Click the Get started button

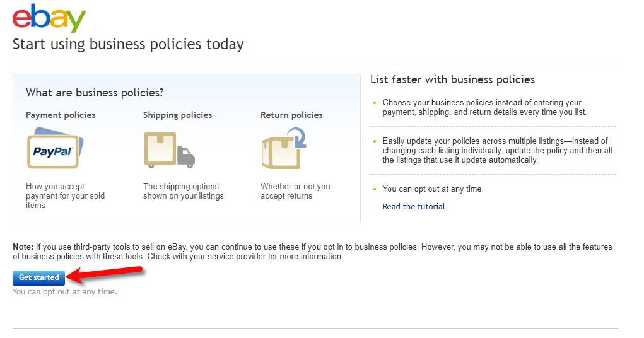(x=39, y=277)
